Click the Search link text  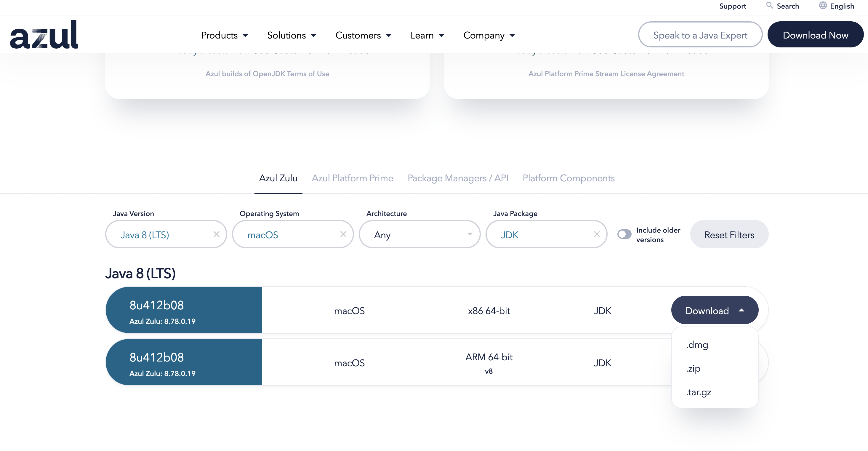tap(787, 6)
